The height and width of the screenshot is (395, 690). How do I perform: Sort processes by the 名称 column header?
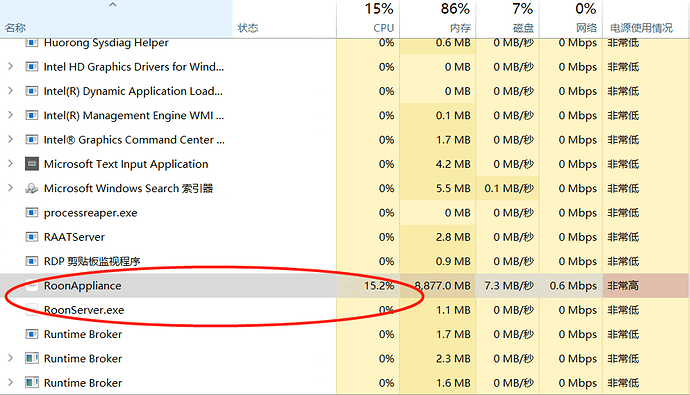pyautogui.click(x=116, y=19)
